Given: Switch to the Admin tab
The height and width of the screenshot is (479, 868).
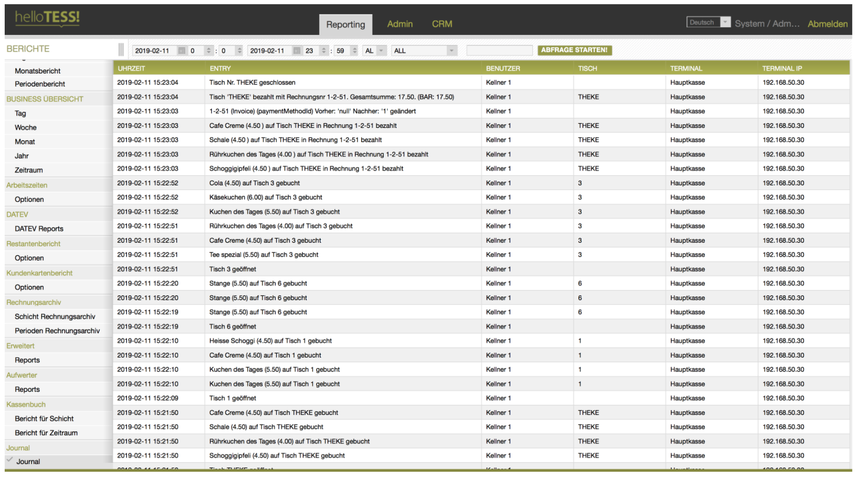Looking at the screenshot, I should pos(400,24).
